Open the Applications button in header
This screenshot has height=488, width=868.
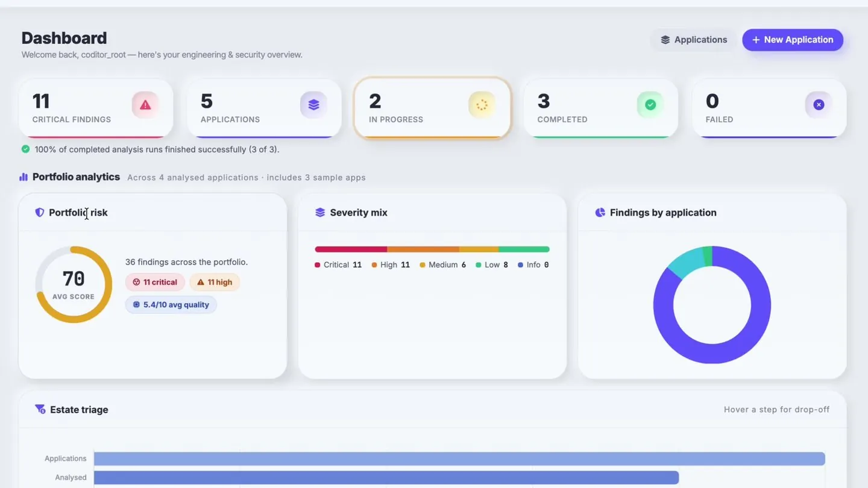pos(693,40)
